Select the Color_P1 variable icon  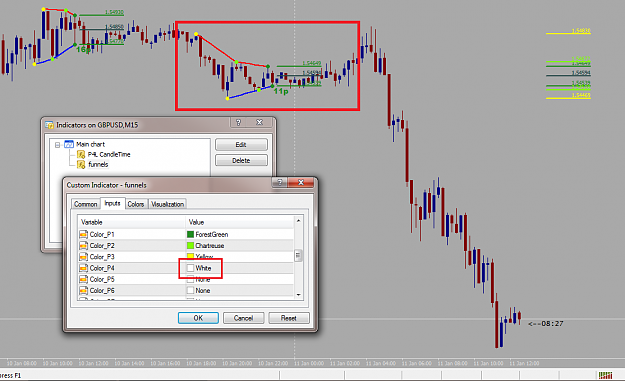click(83, 234)
